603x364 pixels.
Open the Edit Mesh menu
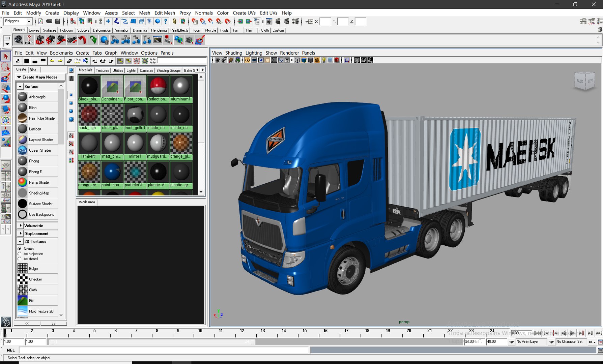(x=165, y=13)
